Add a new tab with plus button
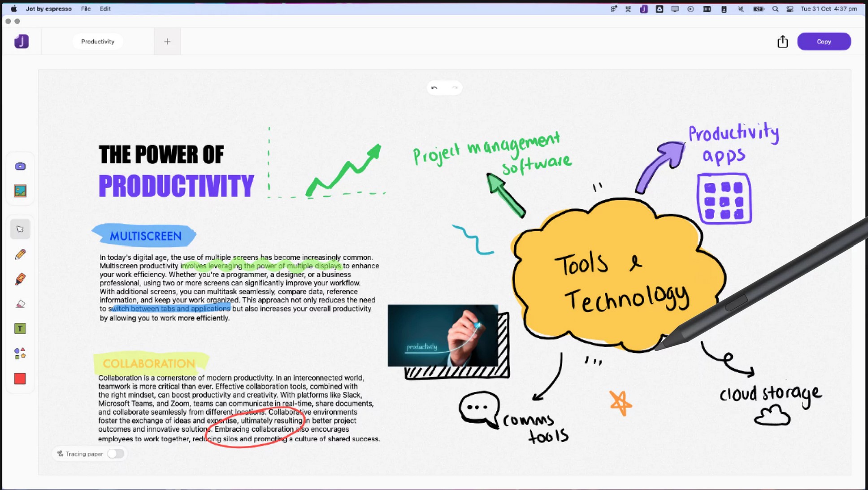This screenshot has height=490, width=868. coord(167,42)
